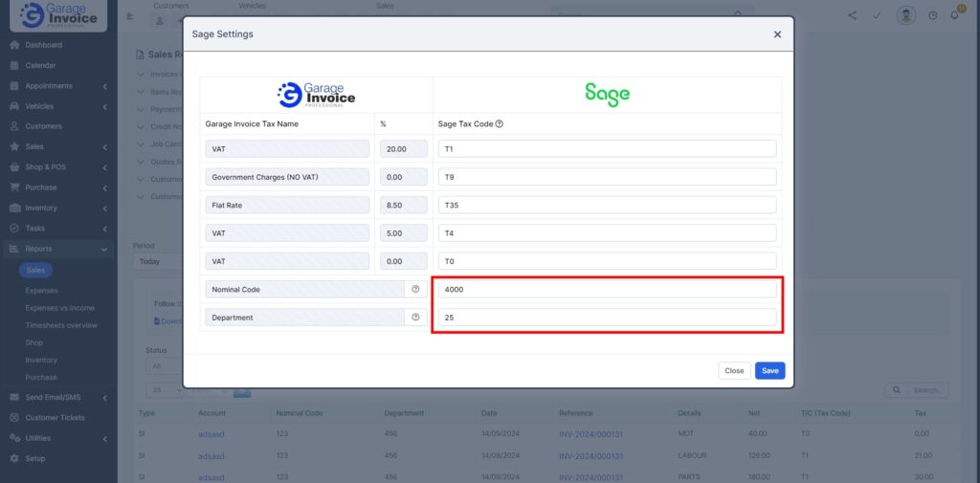Expand the Tasks submenu chevron

105,228
